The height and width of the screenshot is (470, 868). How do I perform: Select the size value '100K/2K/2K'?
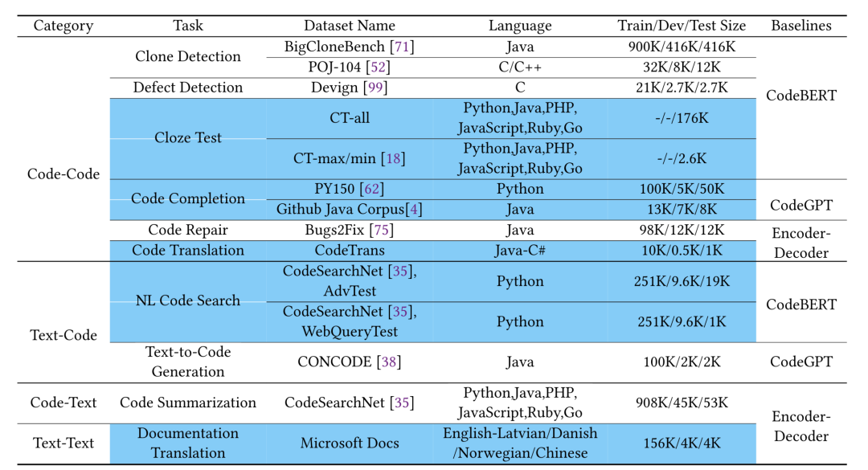[x=682, y=362]
